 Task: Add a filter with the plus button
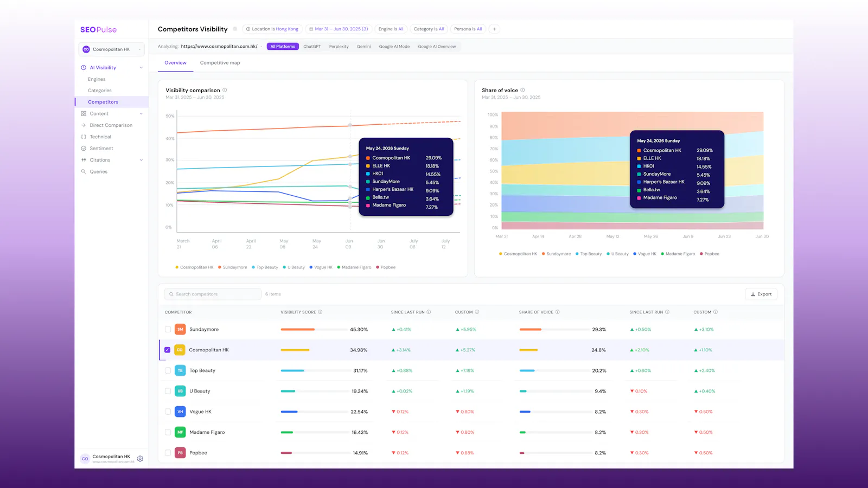tap(494, 29)
